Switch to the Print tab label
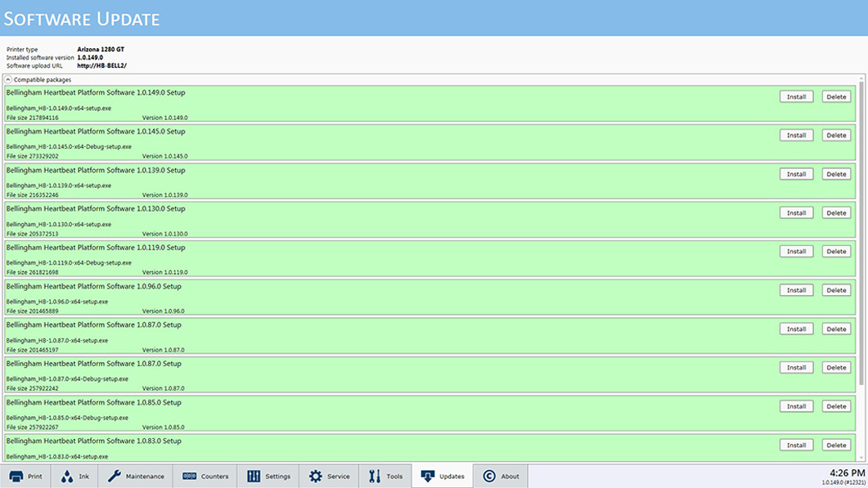Screen dimensions: 868x488 point(35,477)
